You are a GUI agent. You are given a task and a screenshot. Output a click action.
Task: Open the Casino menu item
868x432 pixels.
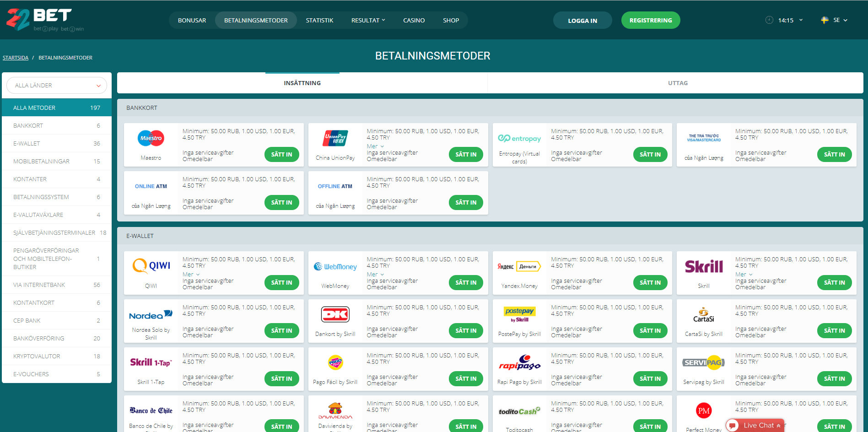pyautogui.click(x=414, y=20)
